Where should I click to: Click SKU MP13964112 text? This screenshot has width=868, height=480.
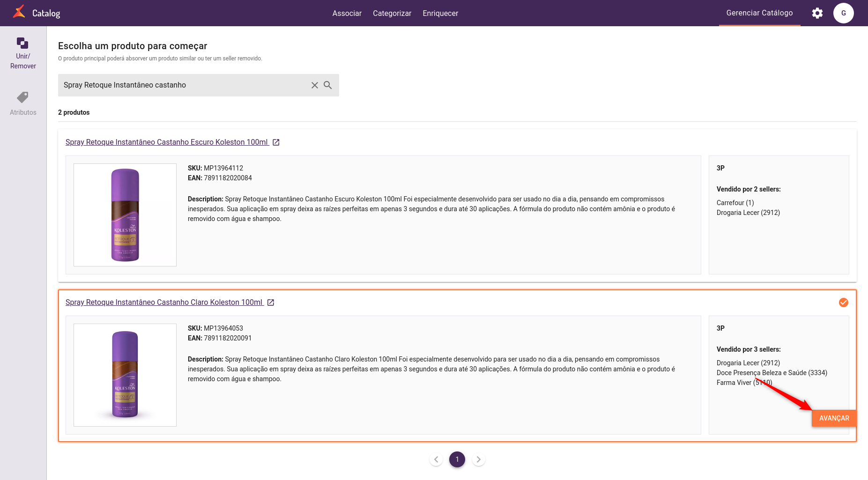(215, 168)
